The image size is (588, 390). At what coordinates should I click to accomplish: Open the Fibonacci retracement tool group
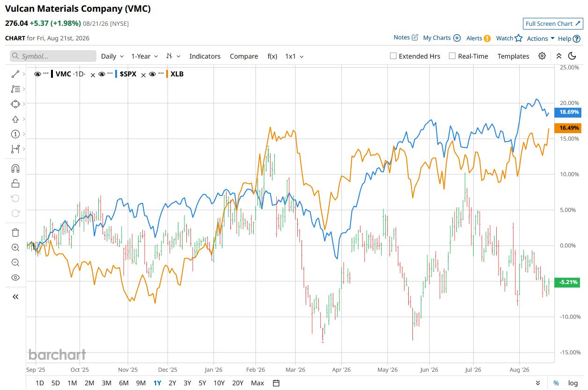coord(15,89)
